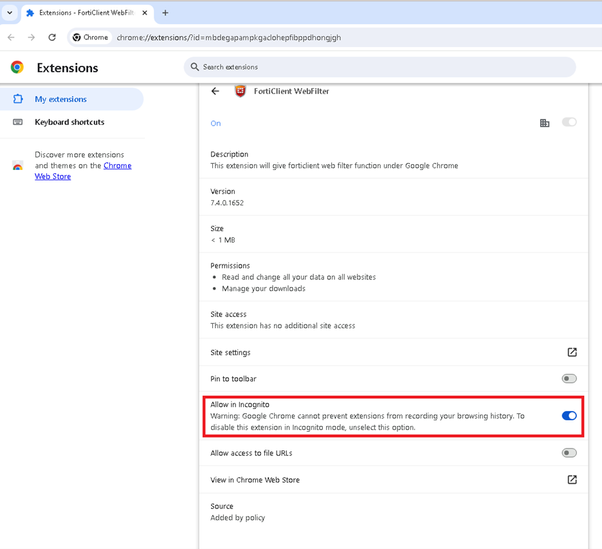Open Keyboard shortcuts in sidebar
This screenshot has width=602, height=549.
[72, 122]
